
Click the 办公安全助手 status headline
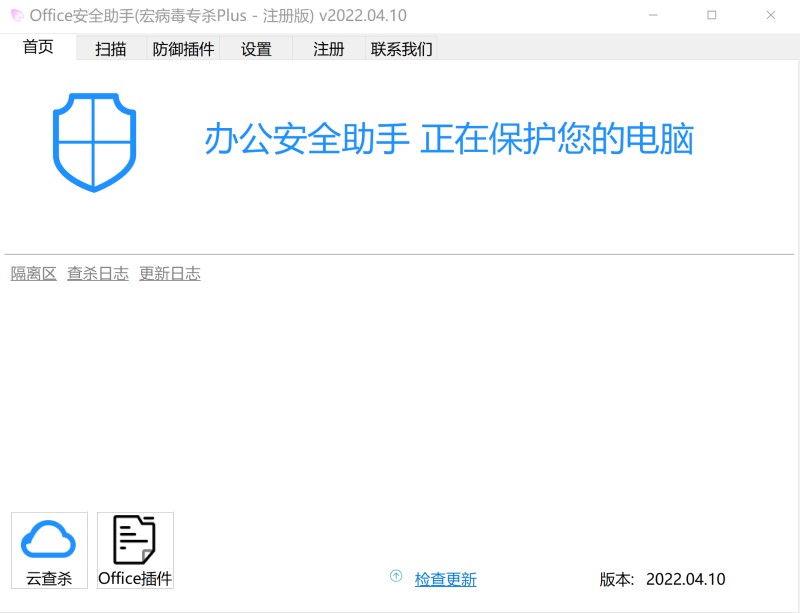click(x=450, y=139)
